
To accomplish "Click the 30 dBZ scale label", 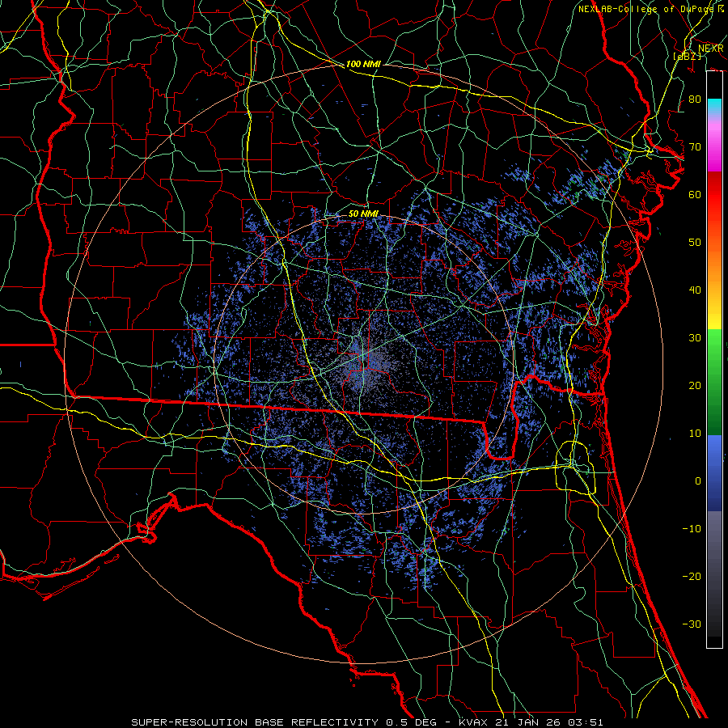I will pos(695,338).
